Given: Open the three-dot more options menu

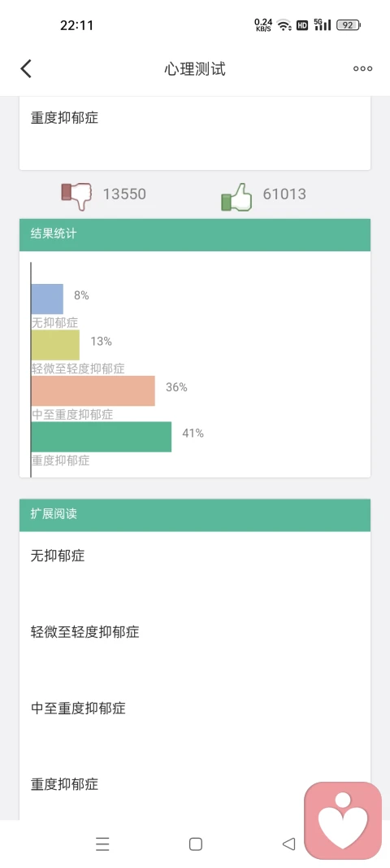Looking at the screenshot, I should pyautogui.click(x=362, y=68).
